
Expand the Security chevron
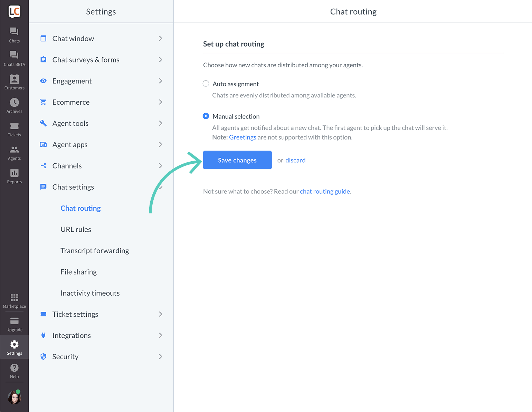(161, 356)
